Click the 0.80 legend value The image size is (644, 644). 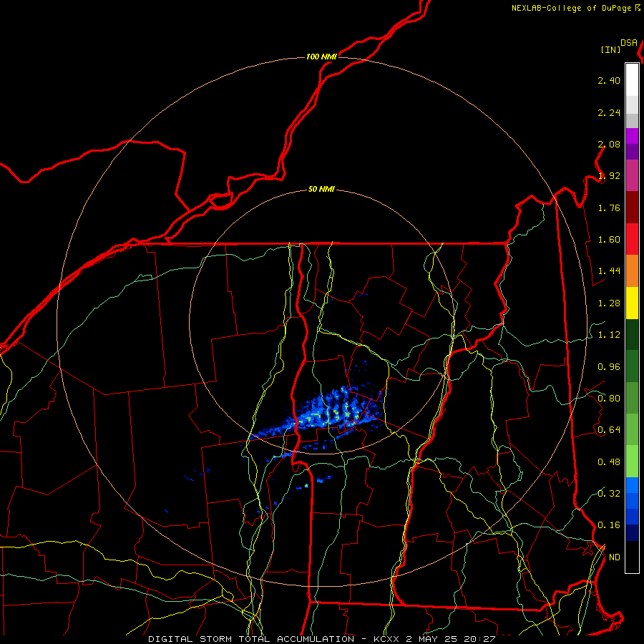tap(609, 399)
